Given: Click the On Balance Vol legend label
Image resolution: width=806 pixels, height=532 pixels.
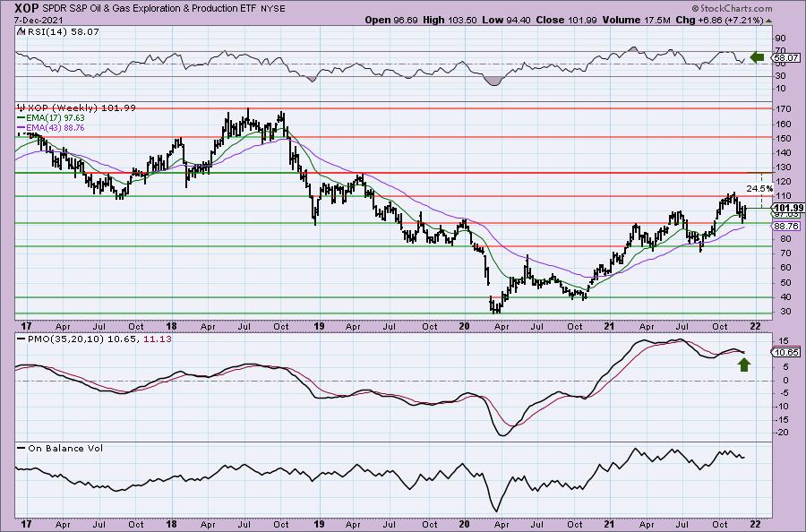Looking at the screenshot, I should tap(65, 449).
